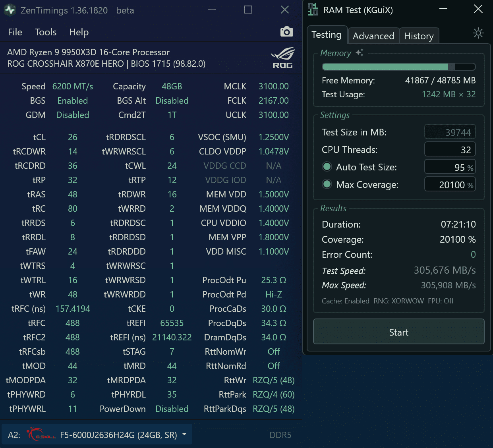493x448 pixels.
Task: Click the Capacity value 48GB
Action: click(x=172, y=86)
